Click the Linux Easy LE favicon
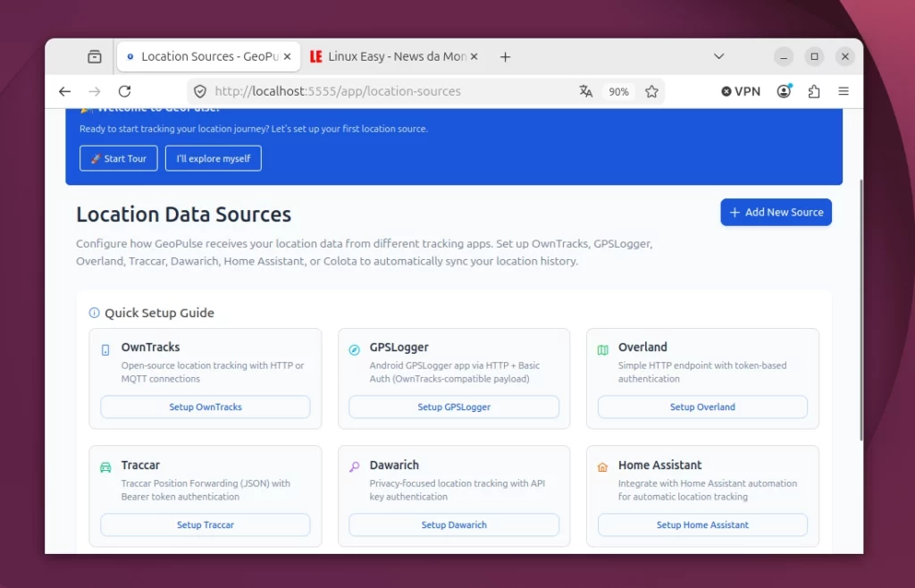This screenshot has width=915, height=588. pos(315,56)
